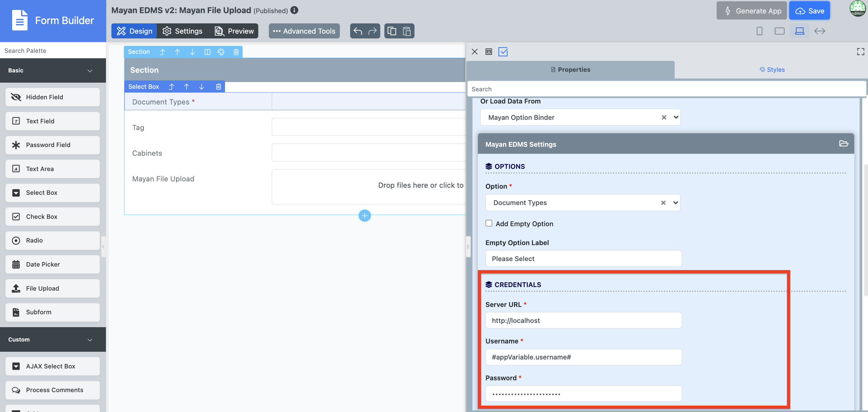Click the folder icon in Mayan EDMS Settings
The width and height of the screenshot is (868, 412).
coord(843,144)
